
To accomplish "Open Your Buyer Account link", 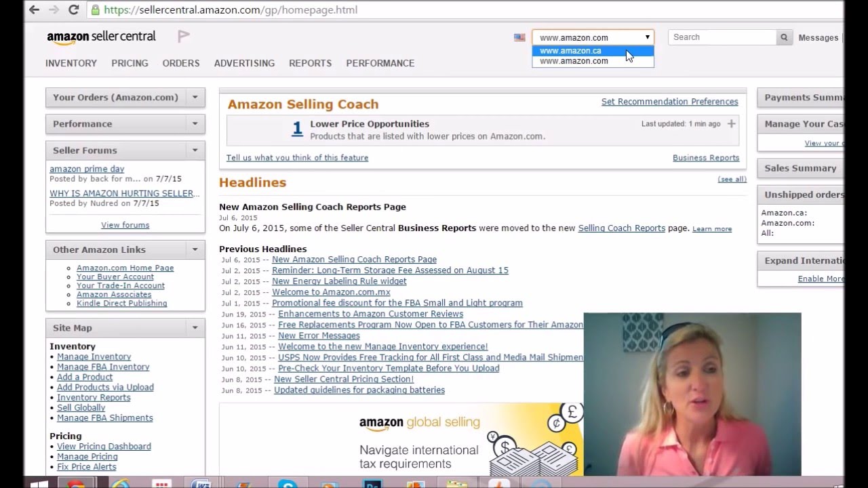I will [115, 277].
